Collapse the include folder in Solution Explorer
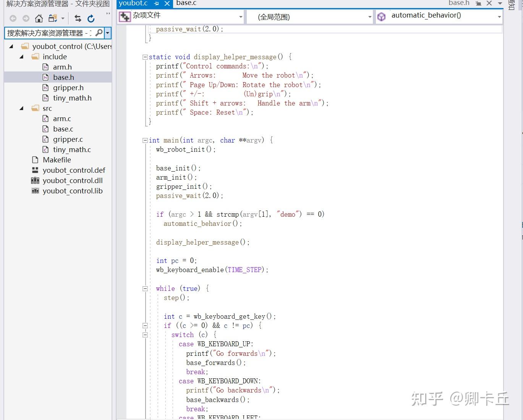Screen dimensions: 523x420 pos(21,57)
